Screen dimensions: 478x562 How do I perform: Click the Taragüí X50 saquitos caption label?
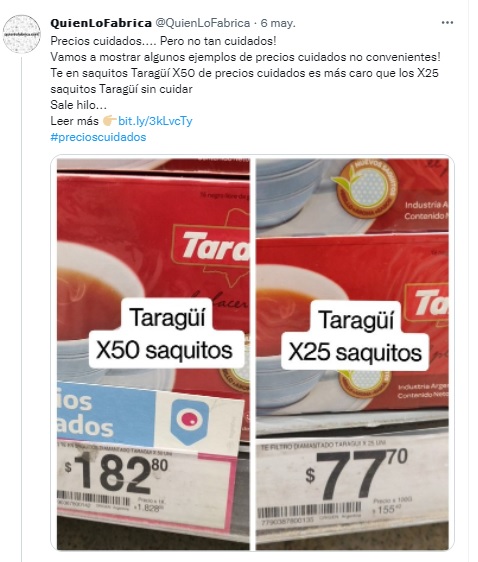166,334
